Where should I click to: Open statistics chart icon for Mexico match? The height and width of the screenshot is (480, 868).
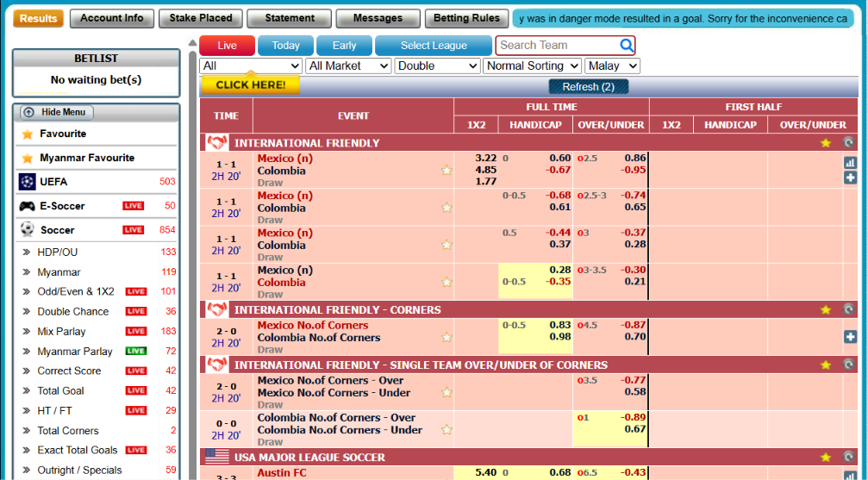click(850, 163)
